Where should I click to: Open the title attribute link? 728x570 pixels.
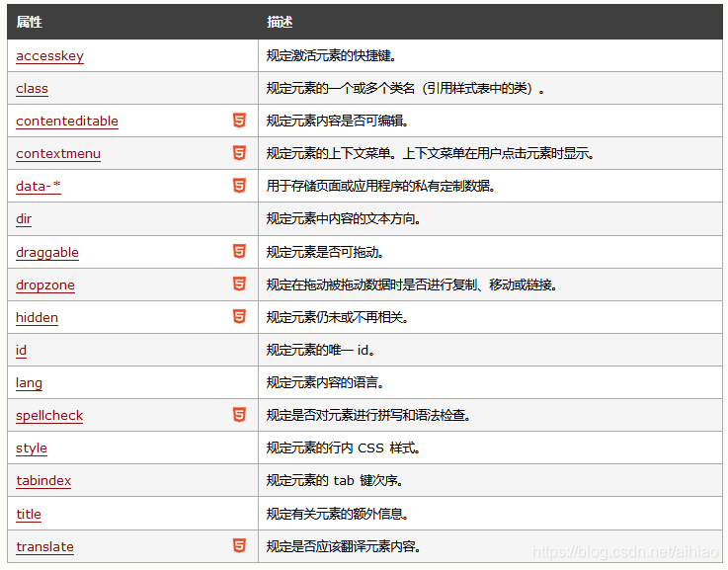pyautogui.click(x=29, y=514)
